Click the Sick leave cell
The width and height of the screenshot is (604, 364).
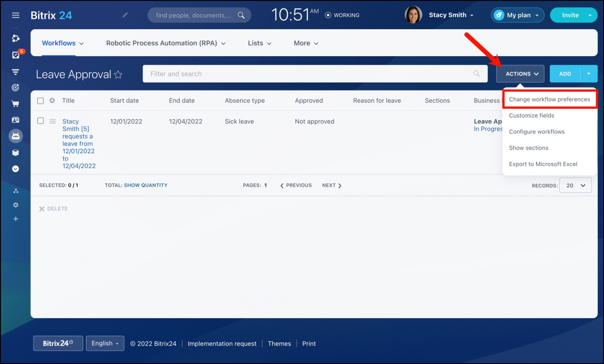tap(239, 121)
